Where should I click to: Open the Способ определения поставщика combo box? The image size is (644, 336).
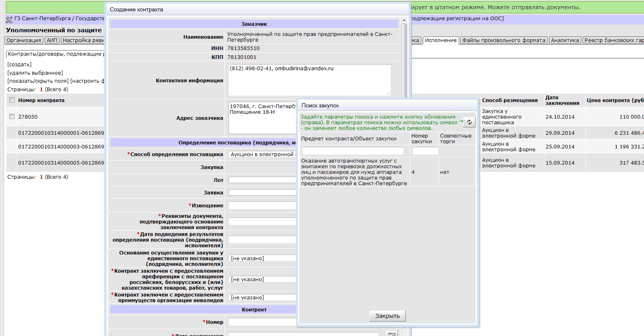(x=262, y=154)
